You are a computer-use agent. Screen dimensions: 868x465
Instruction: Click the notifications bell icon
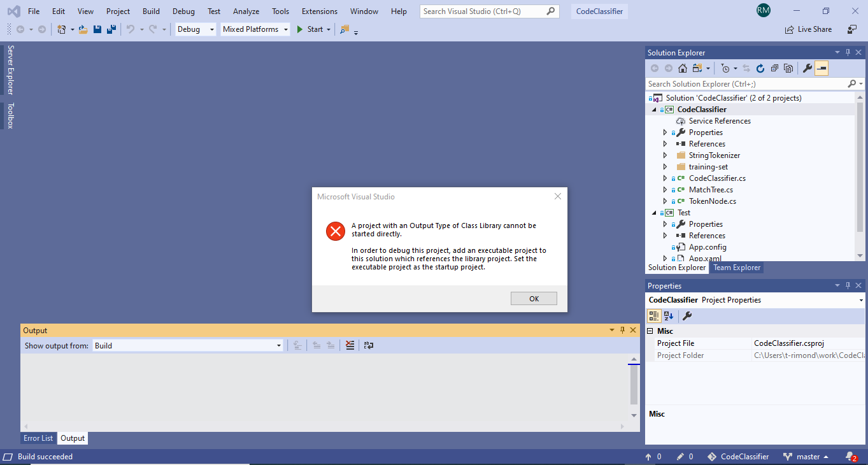click(x=851, y=457)
